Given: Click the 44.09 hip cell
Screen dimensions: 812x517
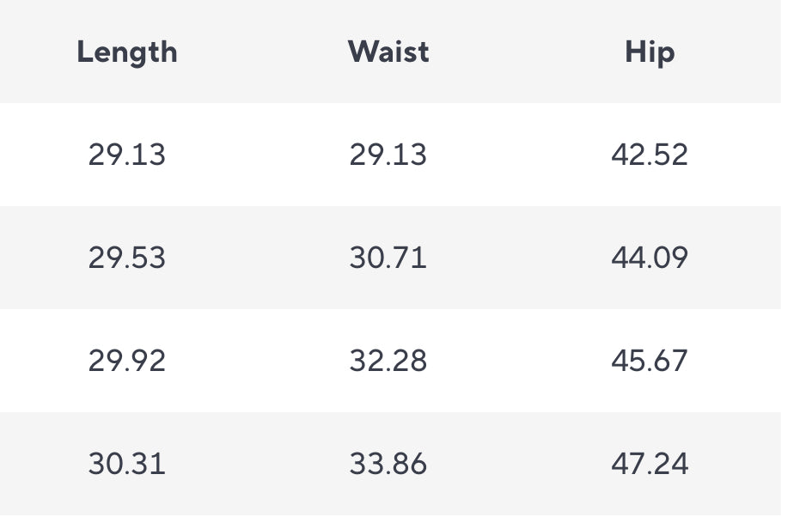Looking at the screenshot, I should (650, 257).
